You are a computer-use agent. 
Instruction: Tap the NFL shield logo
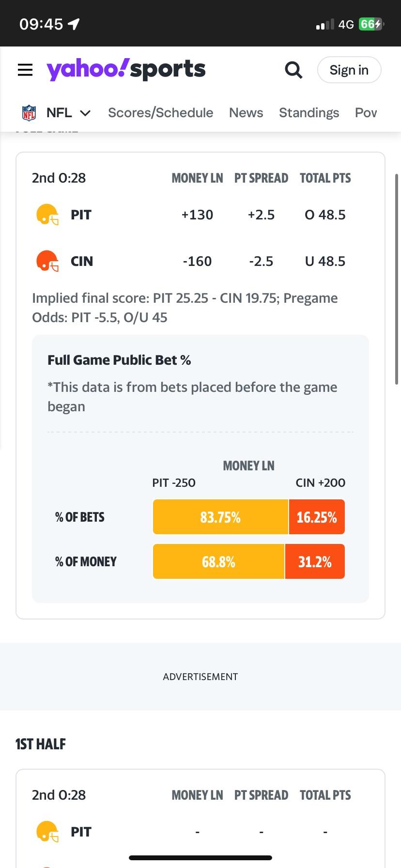click(29, 113)
